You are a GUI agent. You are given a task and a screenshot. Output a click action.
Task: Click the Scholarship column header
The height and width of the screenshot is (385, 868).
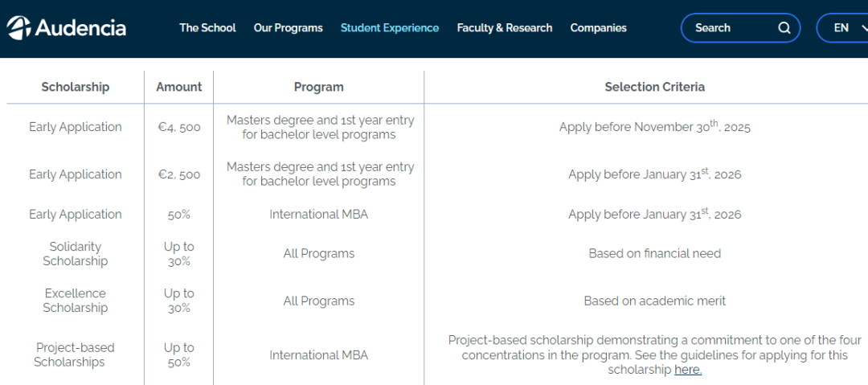(x=76, y=87)
